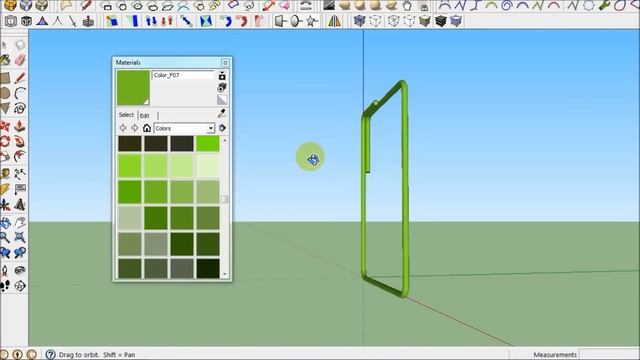Toggle Back Edges display style
The image size is (640, 360).
tap(376, 20)
